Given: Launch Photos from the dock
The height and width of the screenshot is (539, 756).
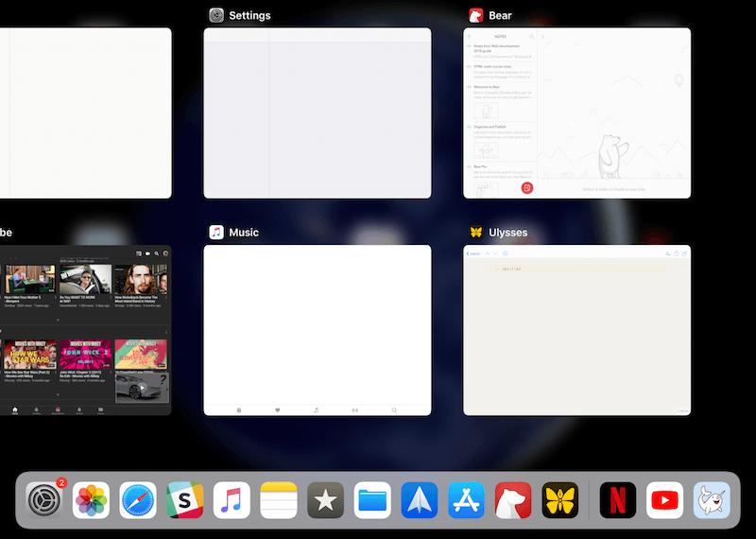Looking at the screenshot, I should pos(91,500).
